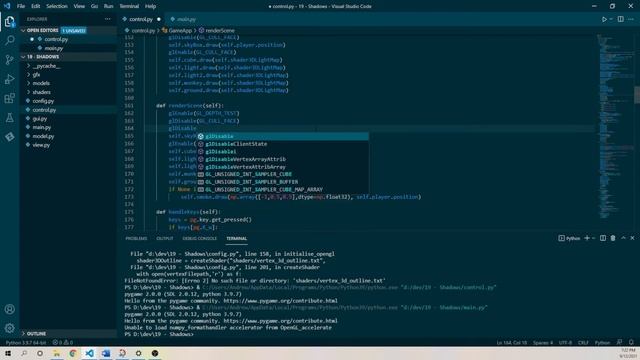This screenshot has width=640, height=360.
Task: Open the Source Control view
Action: tap(9, 60)
